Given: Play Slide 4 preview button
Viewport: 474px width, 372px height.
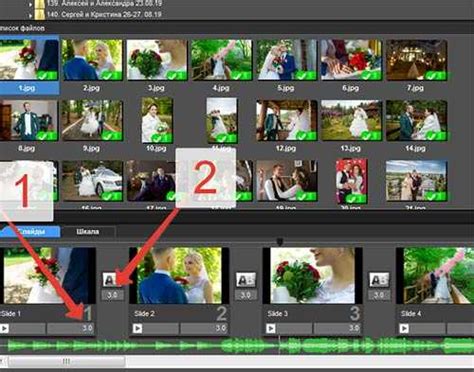Looking at the screenshot, I should click(404, 328).
